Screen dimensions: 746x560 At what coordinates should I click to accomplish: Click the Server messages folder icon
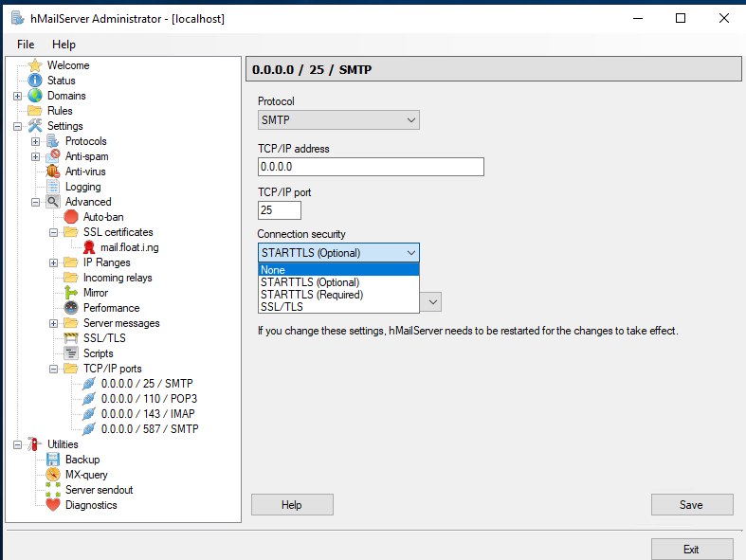point(71,323)
